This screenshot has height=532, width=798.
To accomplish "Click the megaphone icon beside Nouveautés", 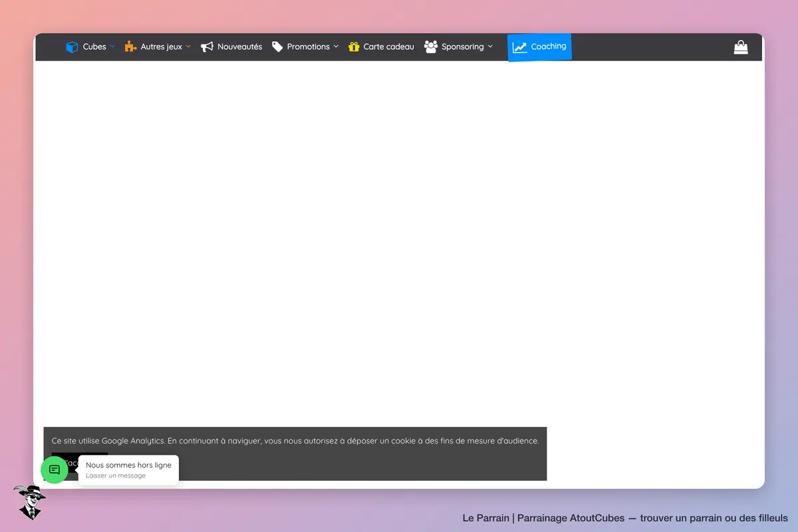I will pos(207,47).
